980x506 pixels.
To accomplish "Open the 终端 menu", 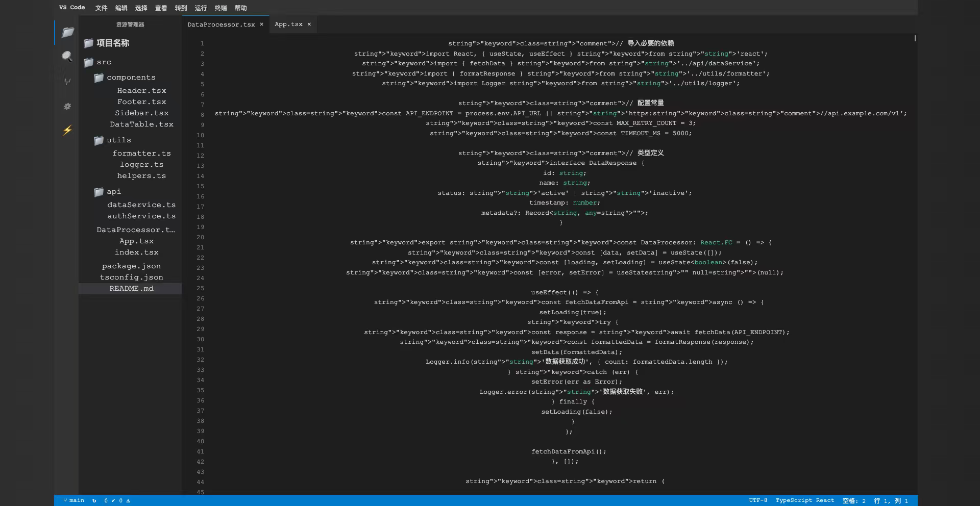I will [x=220, y=8].
